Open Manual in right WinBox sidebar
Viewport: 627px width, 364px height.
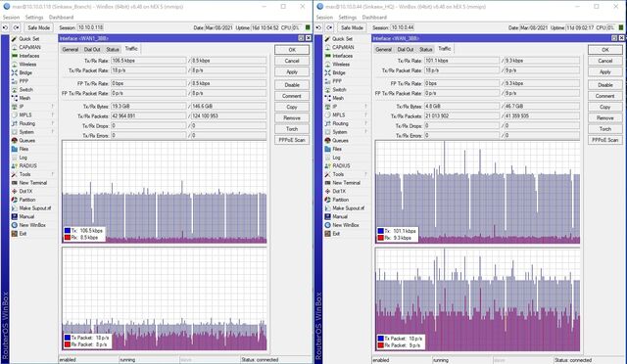click(337, 216)
